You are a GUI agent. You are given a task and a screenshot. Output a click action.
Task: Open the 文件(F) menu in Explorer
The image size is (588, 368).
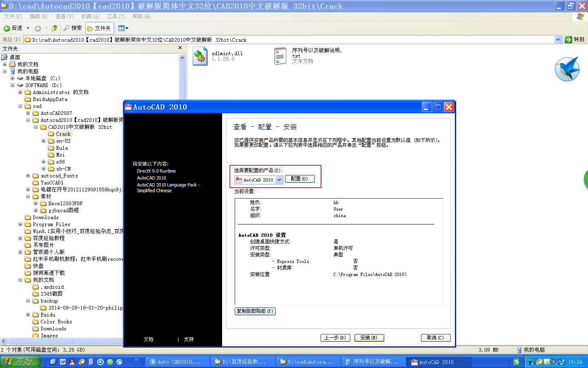point(13,16)
